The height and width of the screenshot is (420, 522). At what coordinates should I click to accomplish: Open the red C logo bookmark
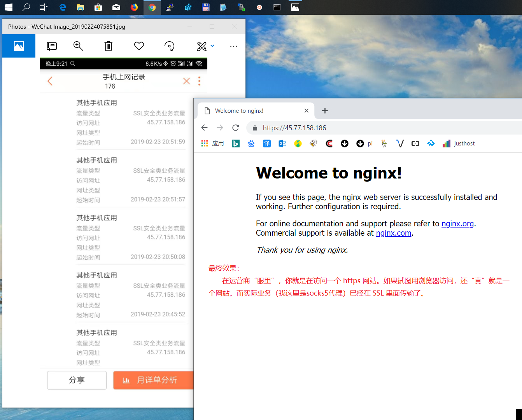click(329, 143)
